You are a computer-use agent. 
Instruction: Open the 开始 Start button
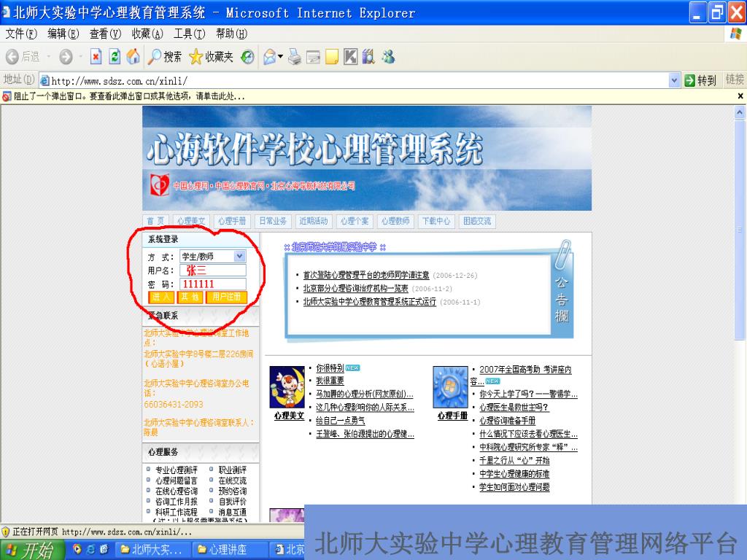(x=32, y=550)
